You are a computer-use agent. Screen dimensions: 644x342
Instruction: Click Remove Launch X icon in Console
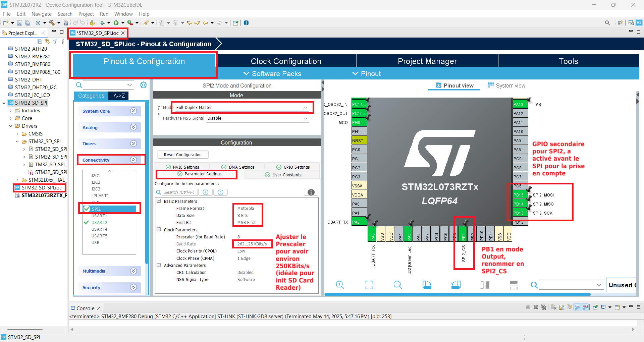pos(536,307)
